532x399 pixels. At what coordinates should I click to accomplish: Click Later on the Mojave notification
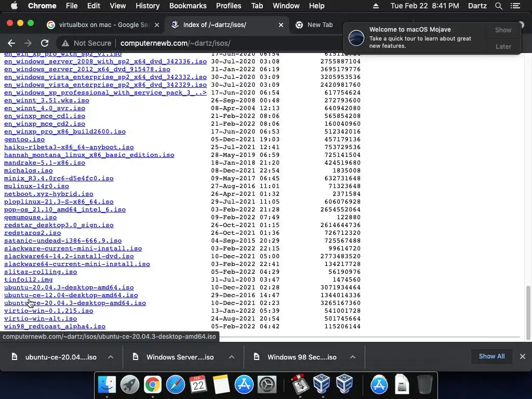click(x=503, y=46)
